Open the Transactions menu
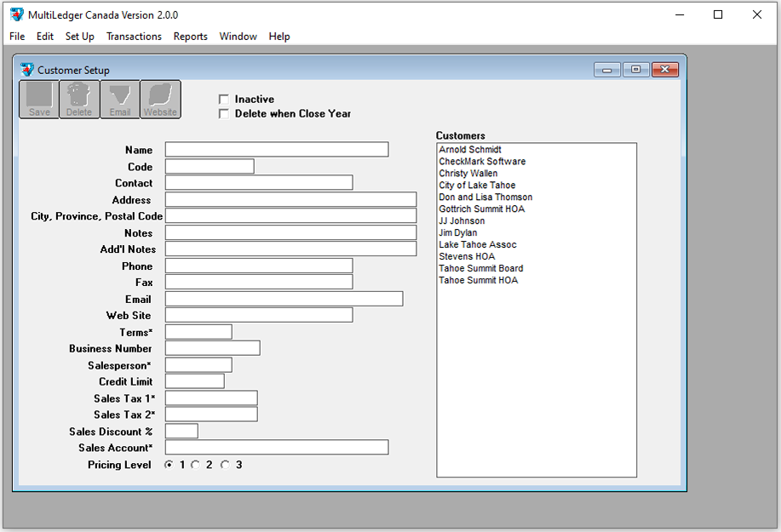The image size is (781, 532). click(x=134, y=37)
